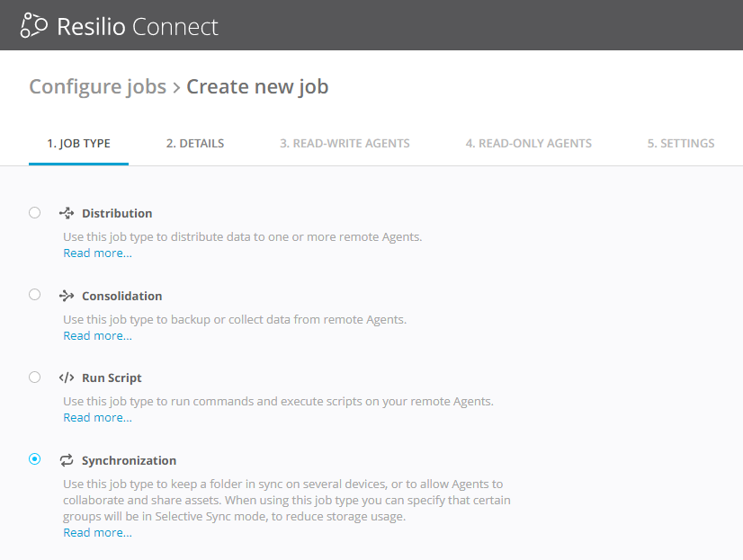Select the Run Script radio button

[x=34, y=377]
